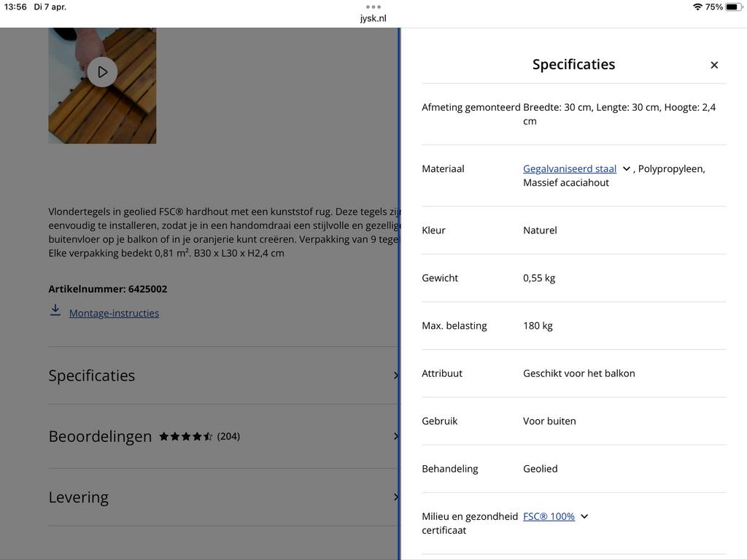Play the product video

click(x=102, y=71)
